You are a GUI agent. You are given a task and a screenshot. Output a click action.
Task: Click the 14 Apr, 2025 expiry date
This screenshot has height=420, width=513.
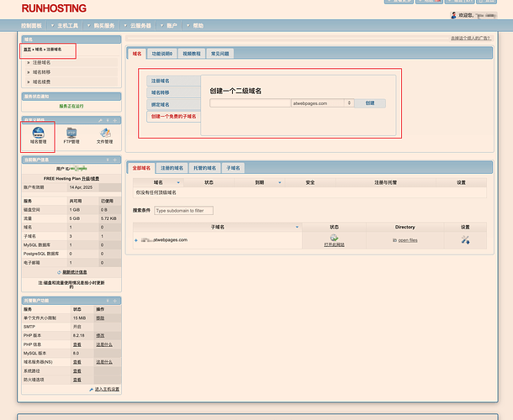pos(81,187)
